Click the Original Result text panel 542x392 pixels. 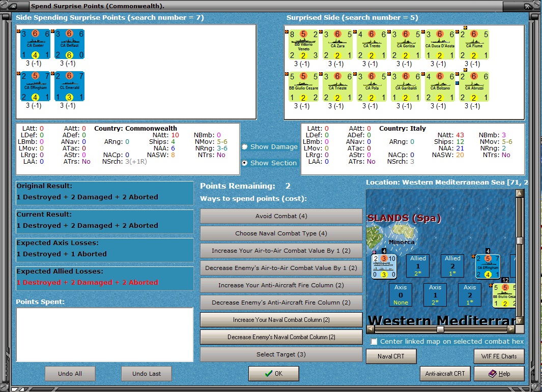click(105, 193)
